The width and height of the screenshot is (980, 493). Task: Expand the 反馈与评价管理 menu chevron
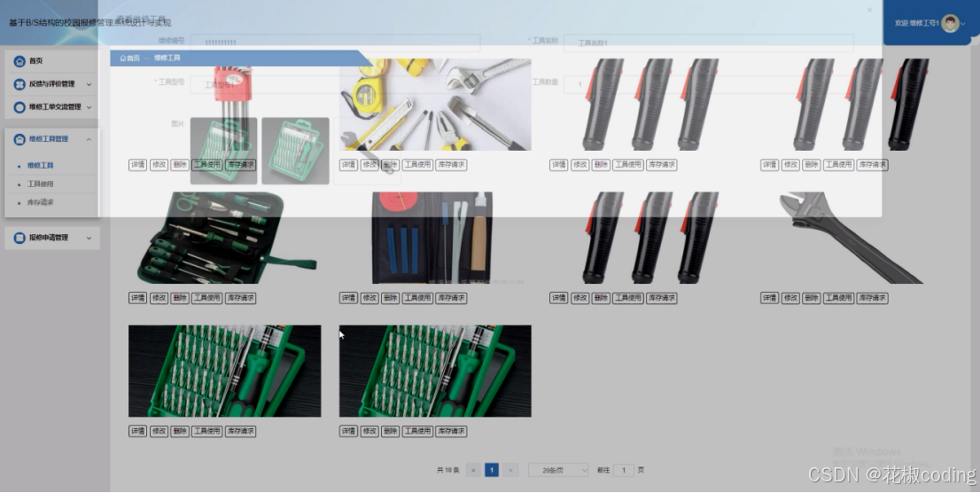(89, 84)
